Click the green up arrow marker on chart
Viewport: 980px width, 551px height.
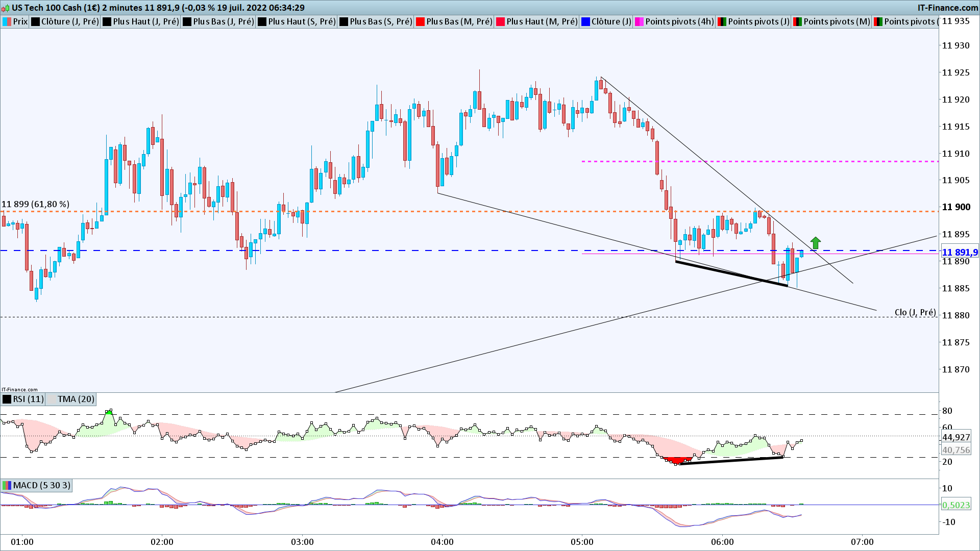coord(816,243)
